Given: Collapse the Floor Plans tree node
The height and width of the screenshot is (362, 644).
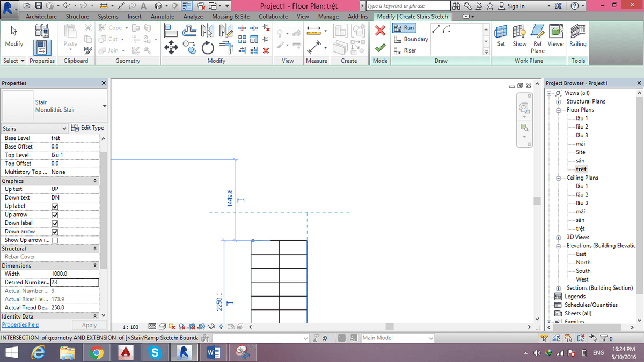Looking at the screenshot, I should [x=558, y=110].
